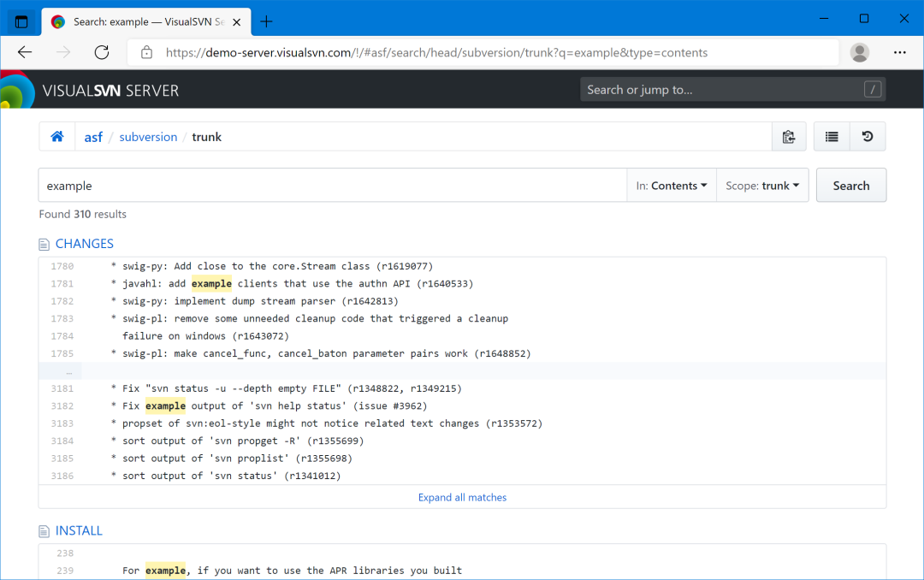924x580 pixels.
Task: Click highlighted example in INSTALL line 239
Action: [166, 571]
